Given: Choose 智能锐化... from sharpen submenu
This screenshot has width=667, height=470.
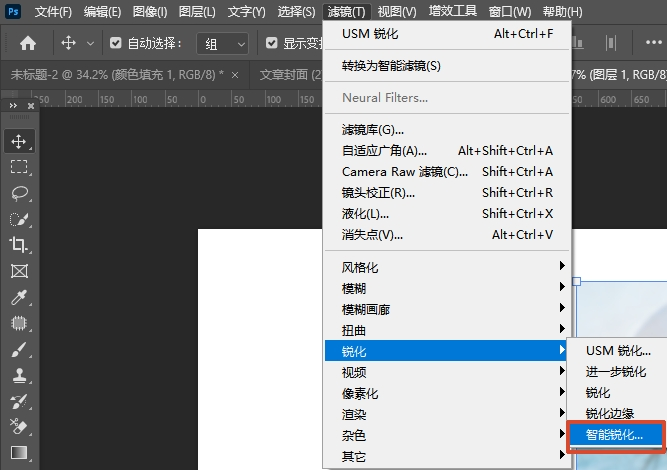Looking at the screenshot, I should pos(616,435).
